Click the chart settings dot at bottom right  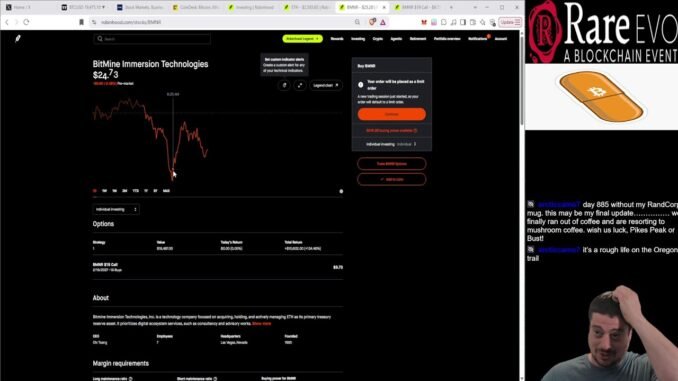coord(341,191)
